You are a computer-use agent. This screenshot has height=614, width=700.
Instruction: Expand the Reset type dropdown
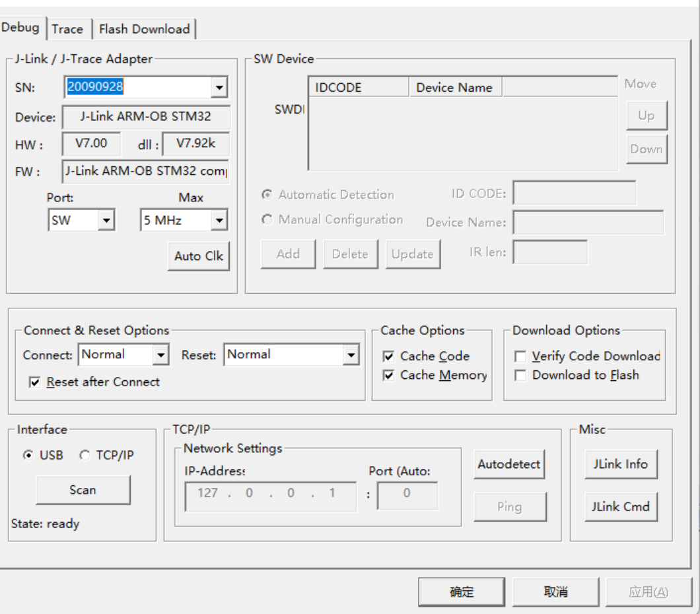click(x=351, y=355)
